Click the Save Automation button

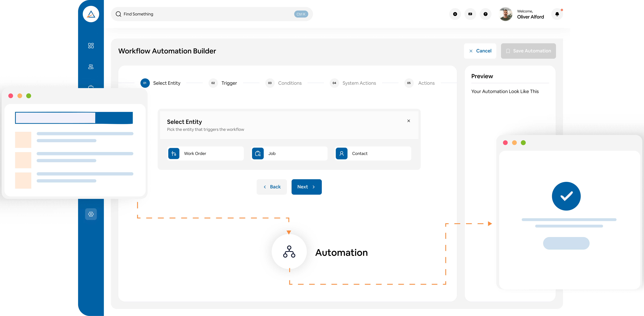pyautogui.click(x=529, y=51)
